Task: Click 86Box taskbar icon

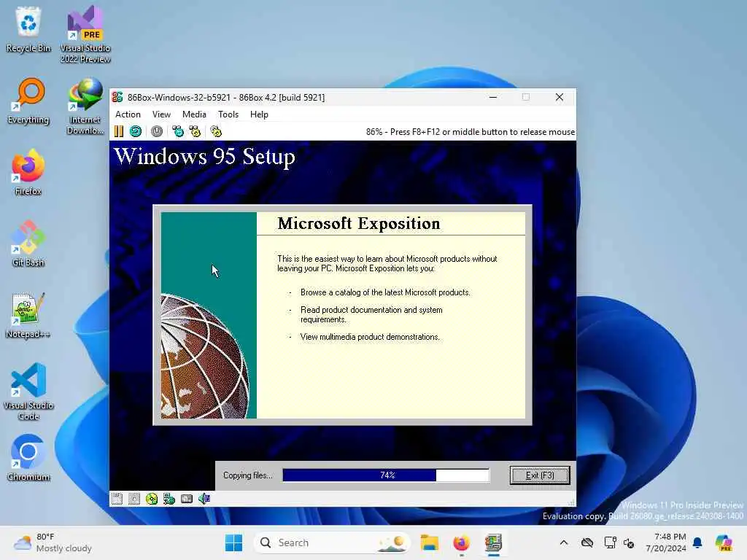Action: coord(494,542)
